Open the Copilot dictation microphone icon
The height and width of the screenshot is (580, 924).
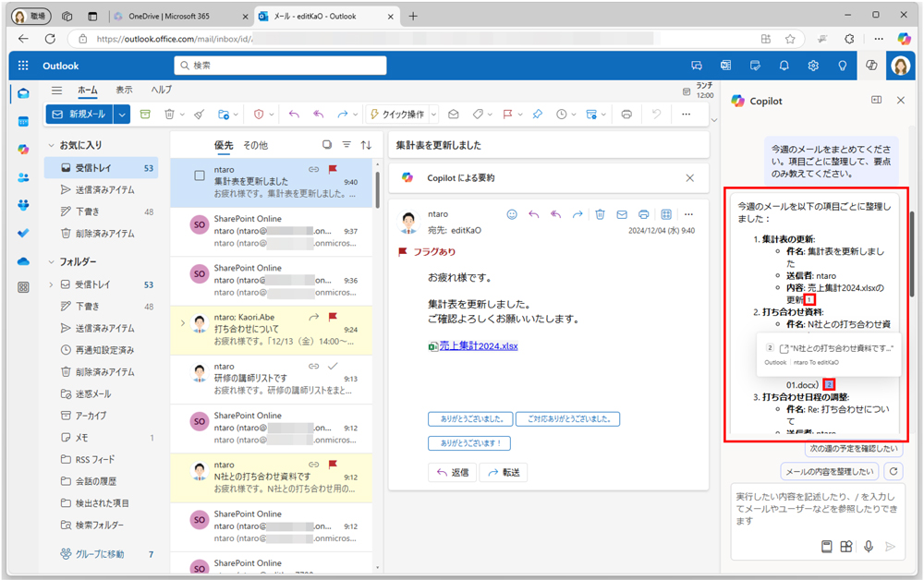[869, 546]
